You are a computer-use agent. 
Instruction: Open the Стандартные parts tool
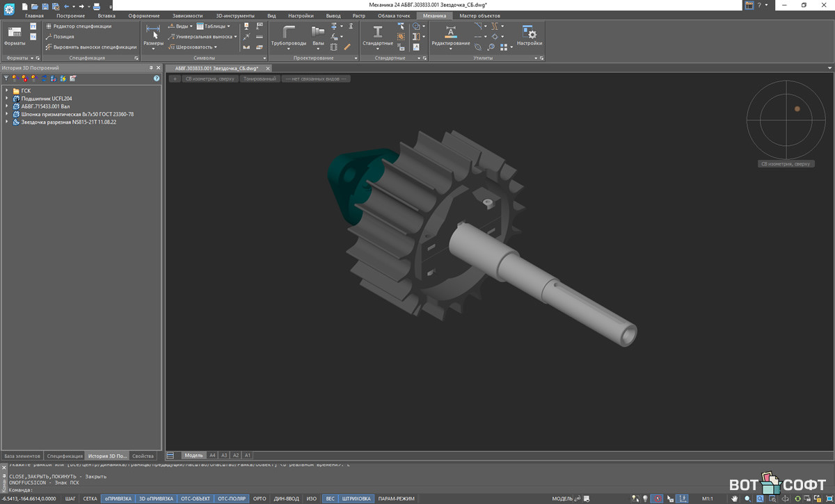tap(378, 35)
